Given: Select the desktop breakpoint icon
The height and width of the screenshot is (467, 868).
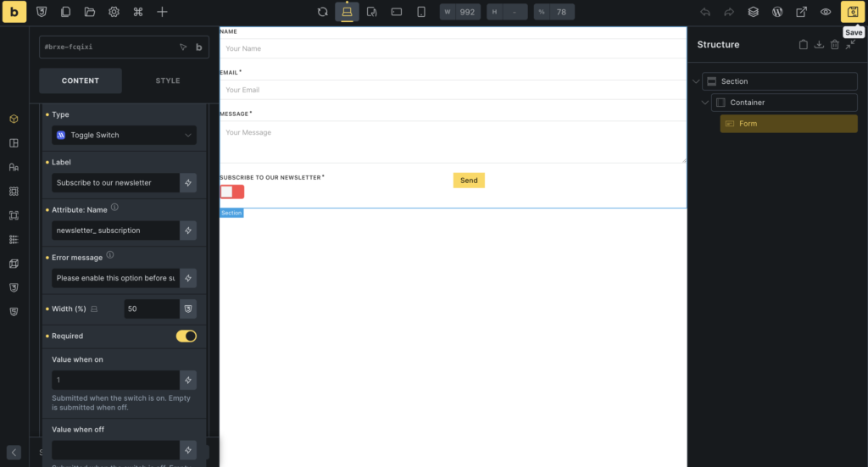Looking at the screenshot, I should click(347, 12).
